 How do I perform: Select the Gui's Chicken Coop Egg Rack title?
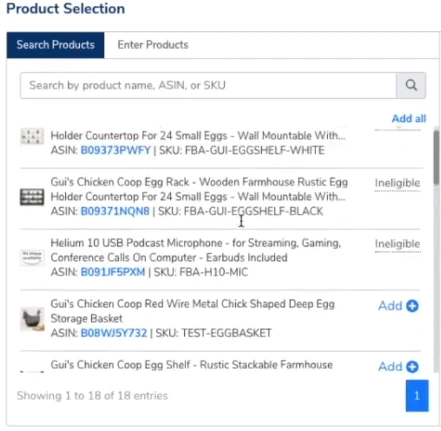click(199, 189)
